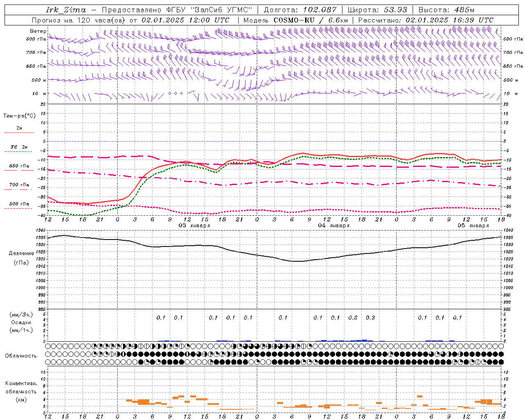Click the Irk_Zima station title
The width and height of the screenshot is (525, 420).
(x=66, y=10)
